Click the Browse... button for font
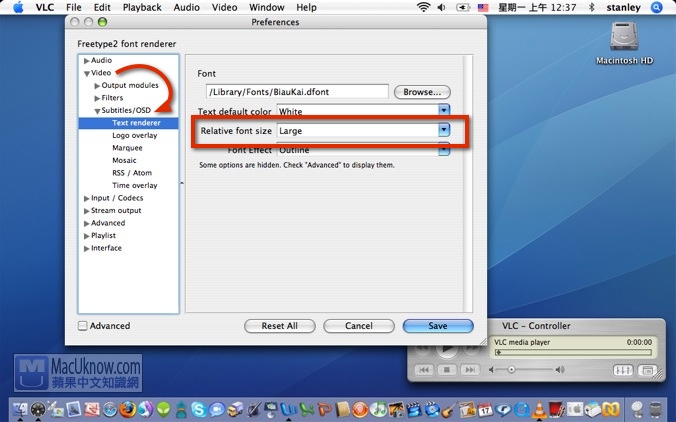 click(x=422, y=92)
